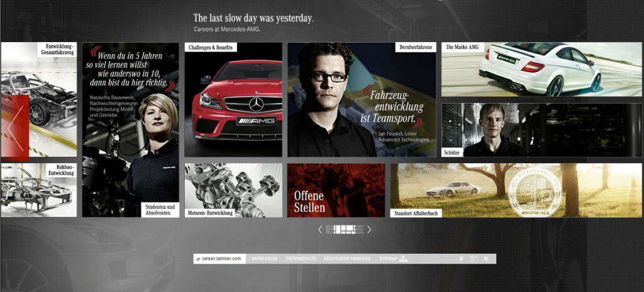The height and width of the screenshot is (292, 644).
Task: Open the Die Marke AMG tile
Action: (541, 69)
